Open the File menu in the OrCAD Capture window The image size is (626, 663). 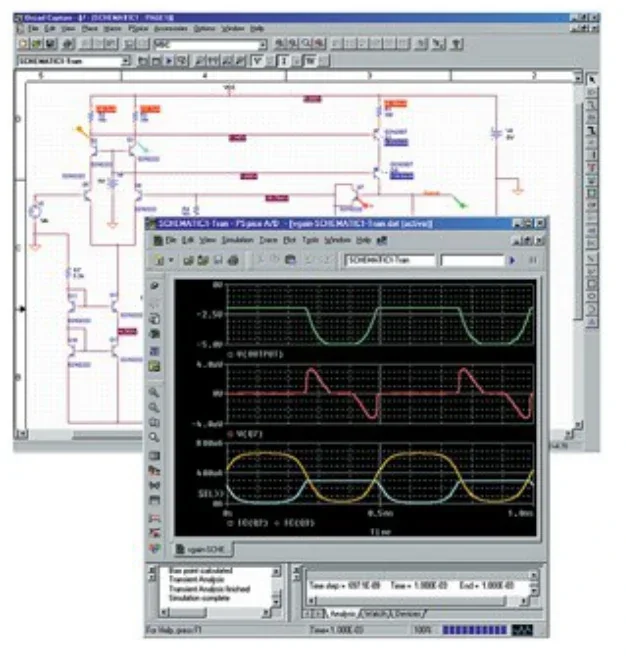click(33, 29)
